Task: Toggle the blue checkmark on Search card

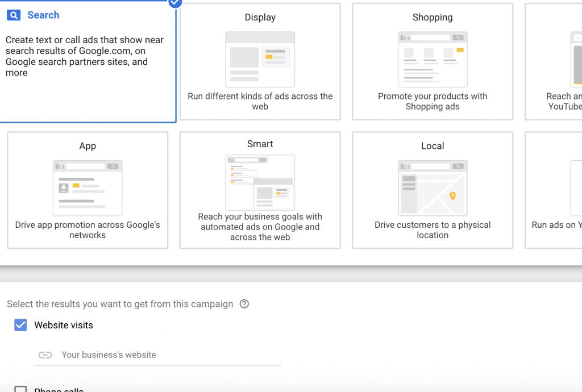Action: coord(175,2)
